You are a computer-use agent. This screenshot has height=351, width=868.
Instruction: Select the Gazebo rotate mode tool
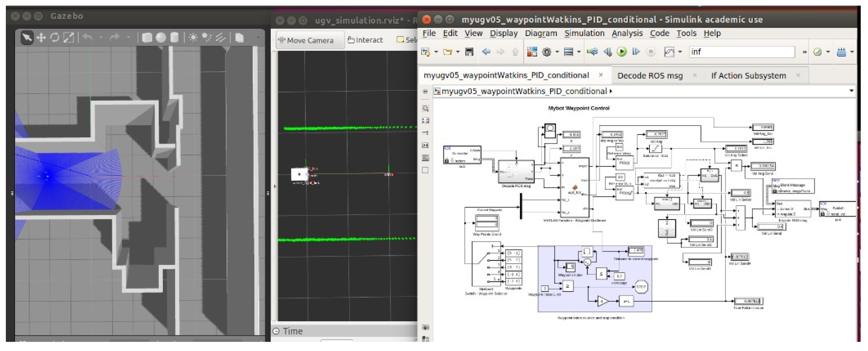(x=55, y=37)
